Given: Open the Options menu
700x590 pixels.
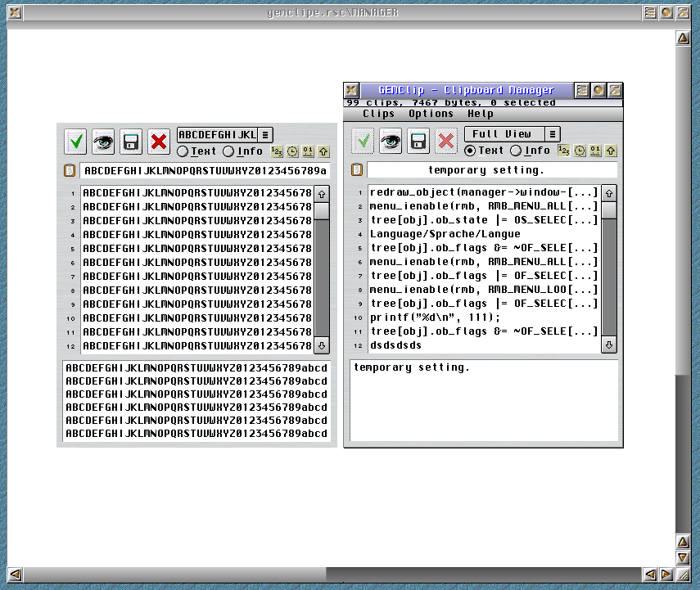Looking at the screenshot, I should tap(431, 115).
